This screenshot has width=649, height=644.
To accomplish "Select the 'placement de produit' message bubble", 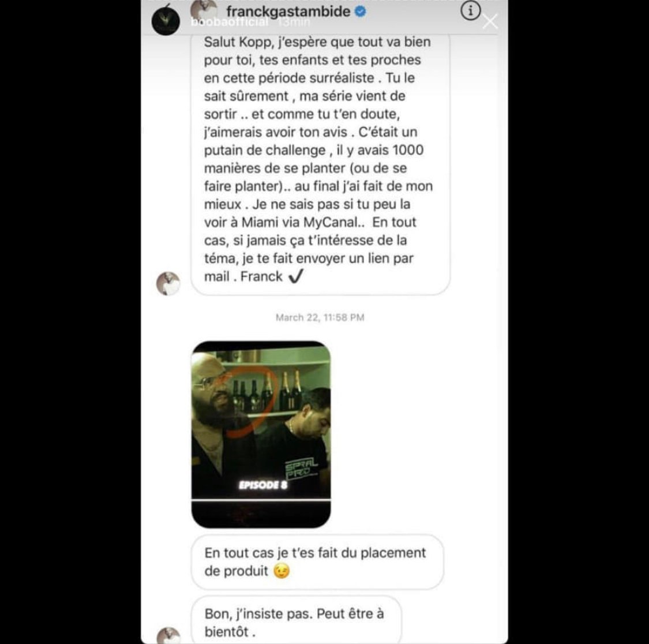I will (317, 562).
